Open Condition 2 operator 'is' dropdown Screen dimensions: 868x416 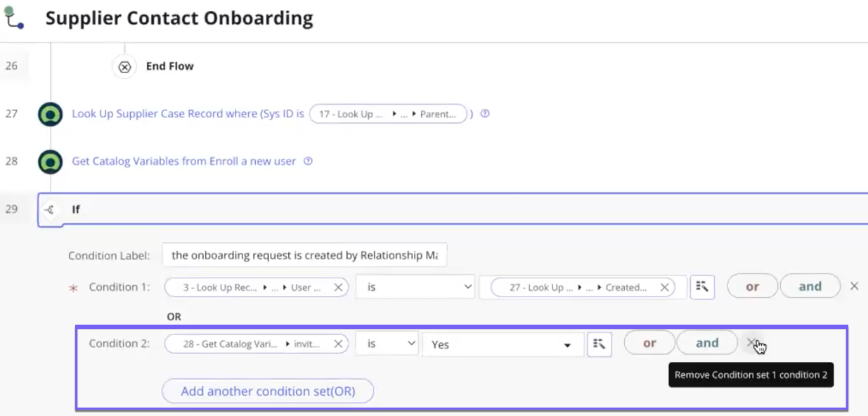pyautogui.click(x=387, y=344)
